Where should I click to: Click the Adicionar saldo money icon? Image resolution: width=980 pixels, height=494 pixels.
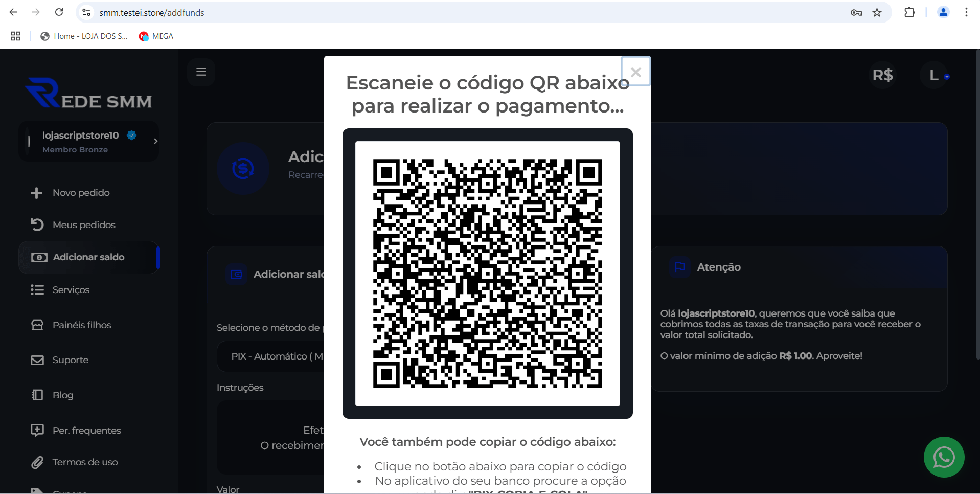39,257
